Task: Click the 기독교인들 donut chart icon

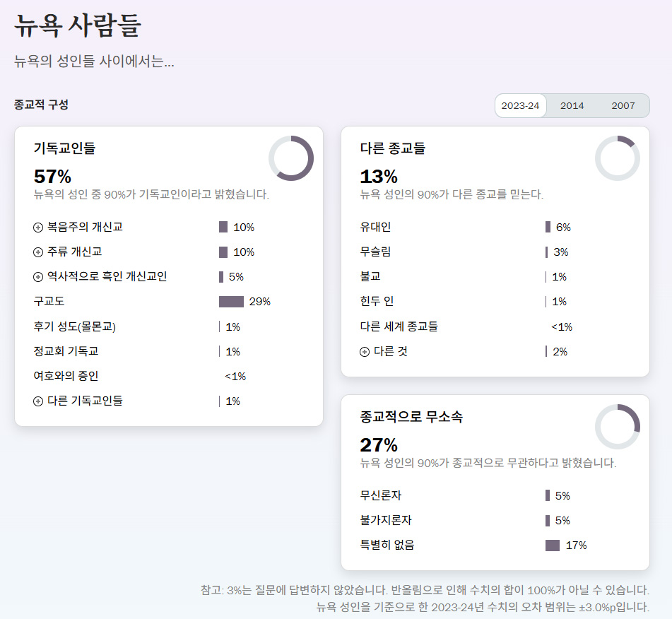Action: click(x=291, y=158)
